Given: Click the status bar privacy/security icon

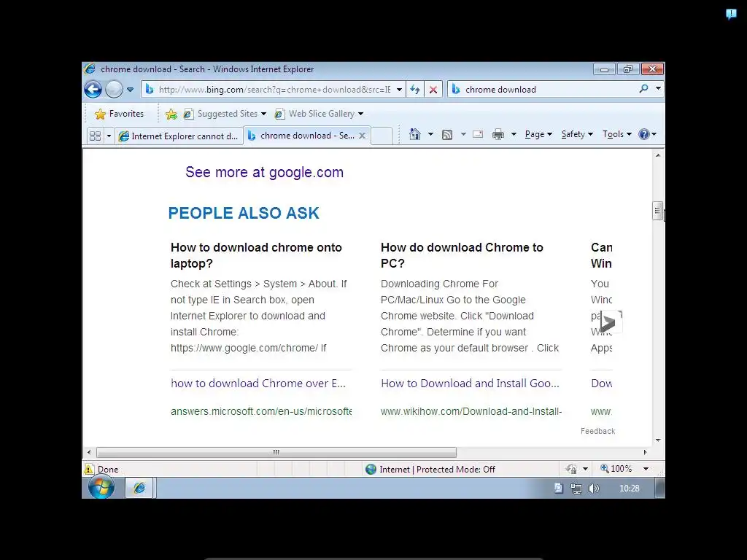Looking at the screenshot, I should [x=572, y=469].
